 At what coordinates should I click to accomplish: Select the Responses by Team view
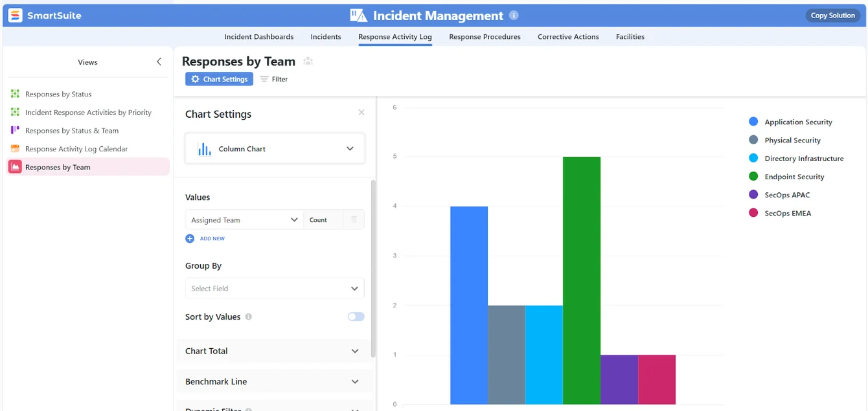coord(88,167)
